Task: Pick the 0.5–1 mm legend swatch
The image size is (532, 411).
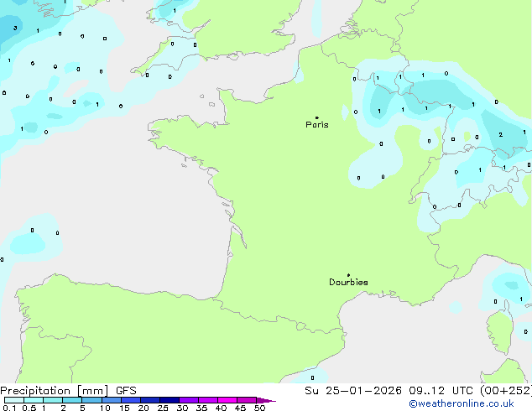Action: (34, 400)
